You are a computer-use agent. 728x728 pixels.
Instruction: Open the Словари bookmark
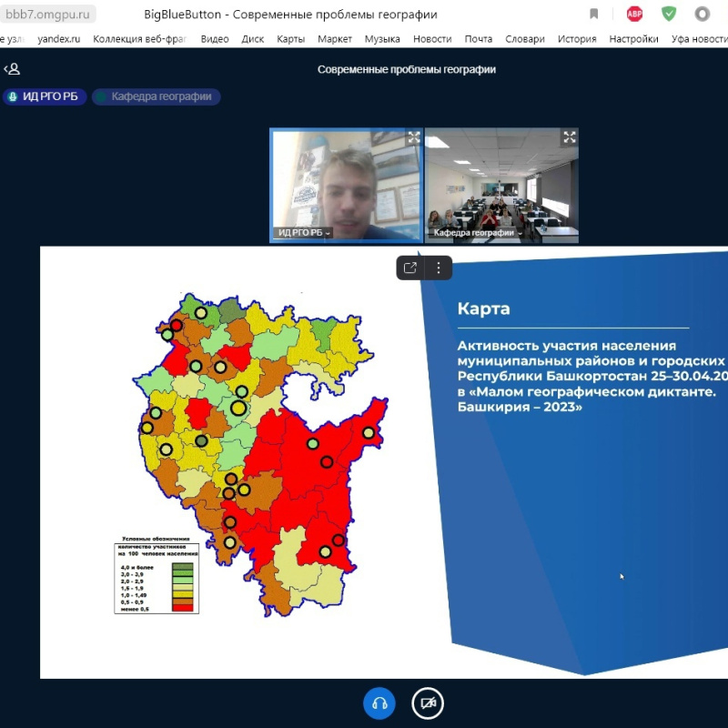coord(525,39)
